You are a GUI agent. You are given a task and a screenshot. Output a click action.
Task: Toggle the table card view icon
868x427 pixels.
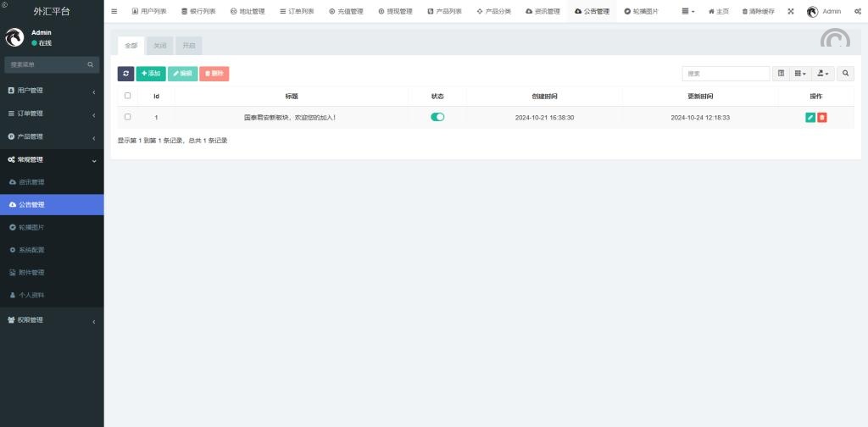coord(781,74)
